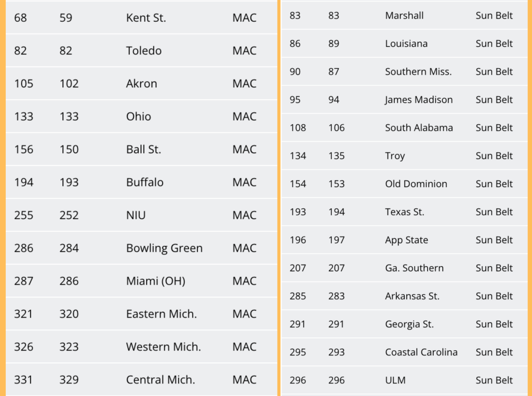The image size is (532, 396).
Task: Click the Marshall team name
Action: [x=404, y=16]
